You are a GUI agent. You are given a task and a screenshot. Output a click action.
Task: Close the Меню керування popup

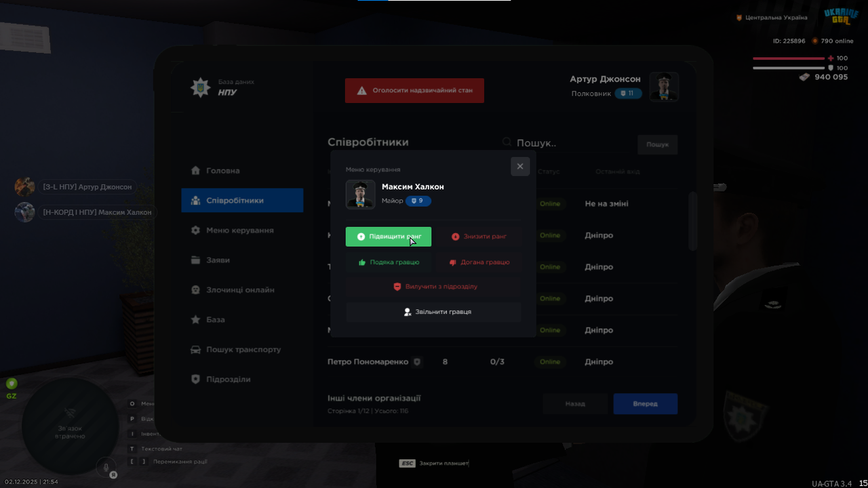520,167
